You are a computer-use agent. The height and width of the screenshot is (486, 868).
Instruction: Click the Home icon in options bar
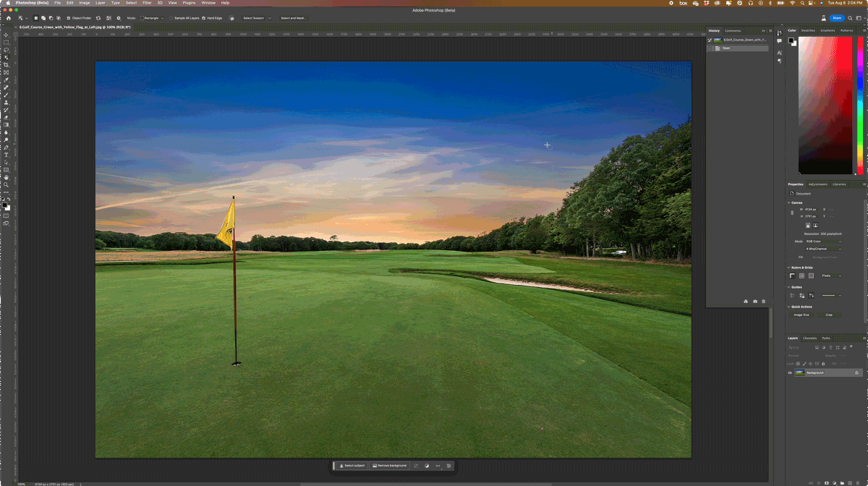point(8,17)
